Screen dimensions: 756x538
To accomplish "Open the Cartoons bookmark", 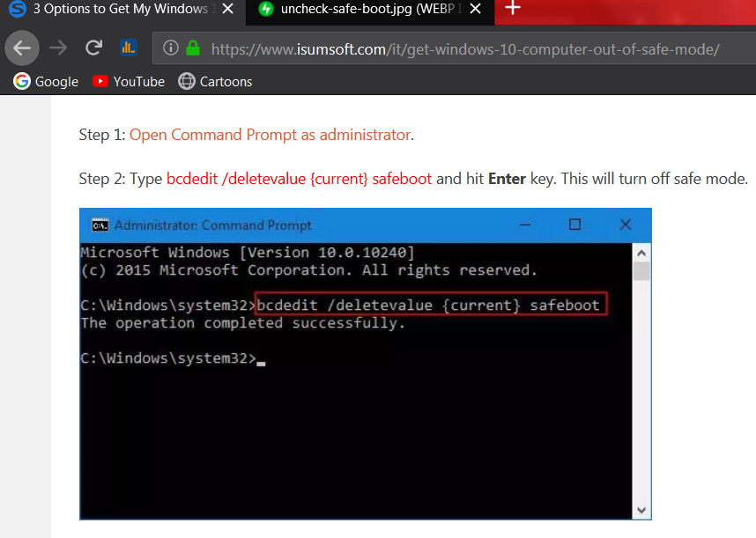I will 215,81.
